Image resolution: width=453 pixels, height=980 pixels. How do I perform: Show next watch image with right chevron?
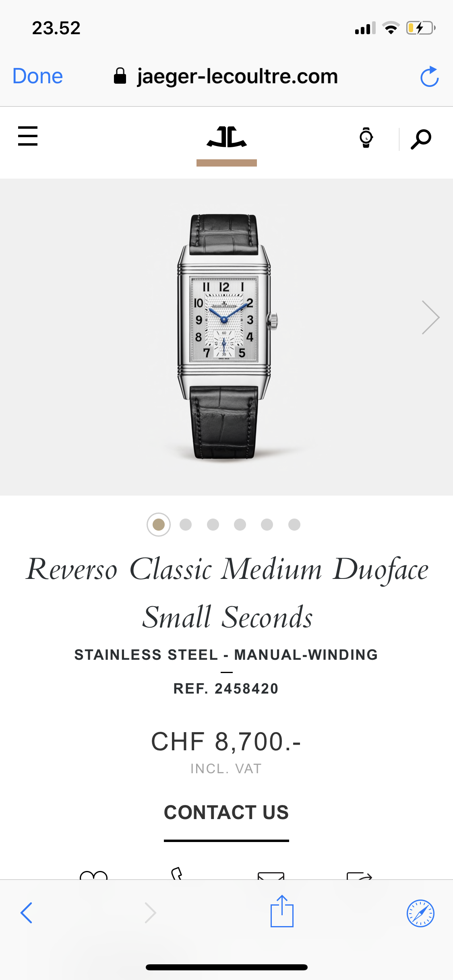(430, 317)
